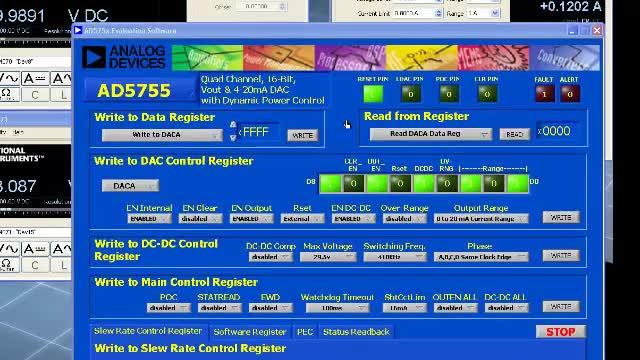640x360 pixels.
Task: Click the FFFF data register value field
Action: [259, 132]
